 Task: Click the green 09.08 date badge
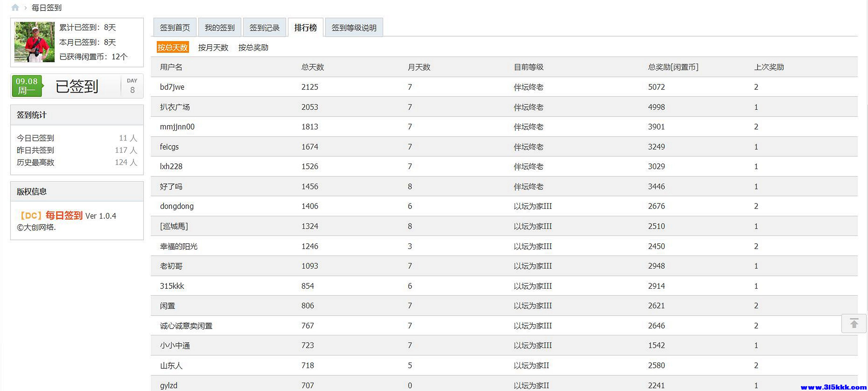coord(27,86)
